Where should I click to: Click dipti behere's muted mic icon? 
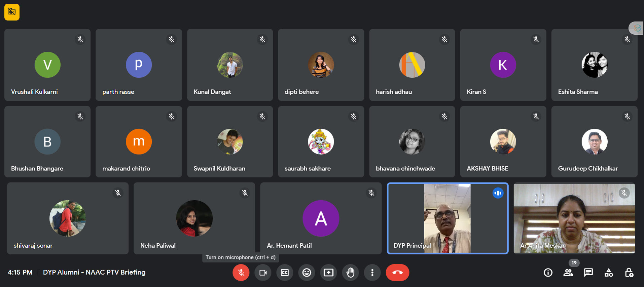click(x=354, y=39)
